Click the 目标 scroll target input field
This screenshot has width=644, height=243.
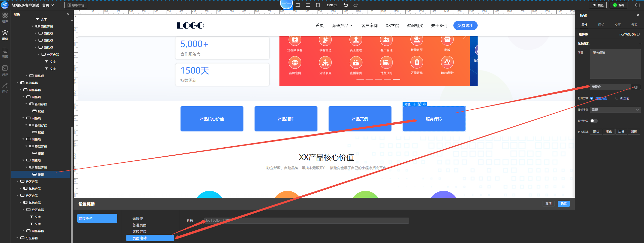tap(307, 221)
